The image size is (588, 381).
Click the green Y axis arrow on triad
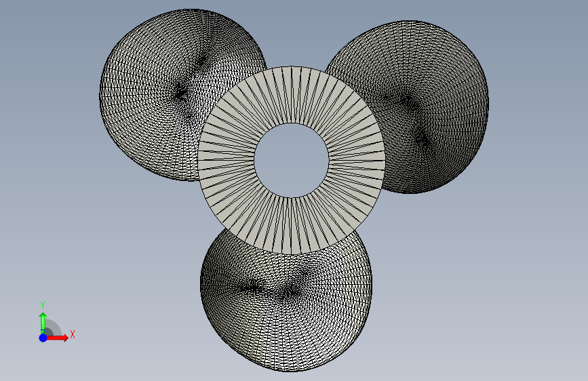[x=43, y=323]
